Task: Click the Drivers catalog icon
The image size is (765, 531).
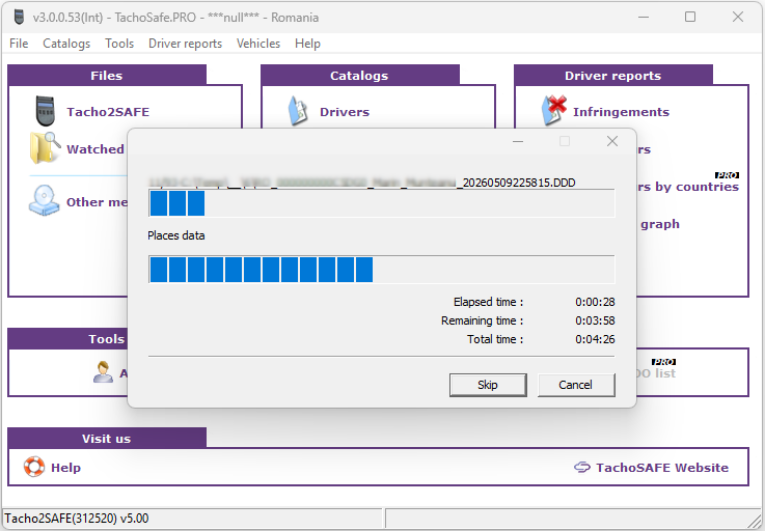Action: pos(298,111)
